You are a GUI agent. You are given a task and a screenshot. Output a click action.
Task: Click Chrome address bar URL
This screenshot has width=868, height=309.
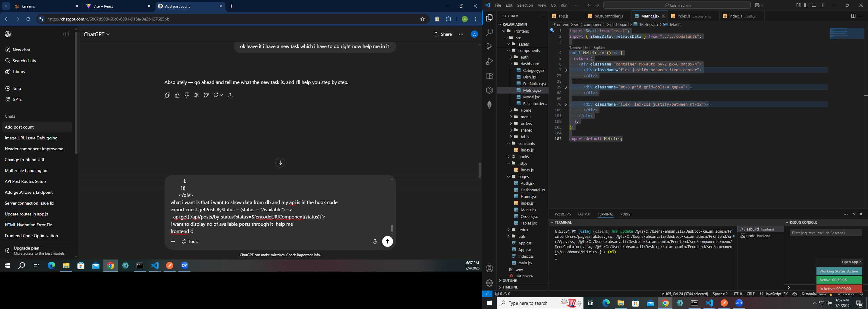coord(108,19)
